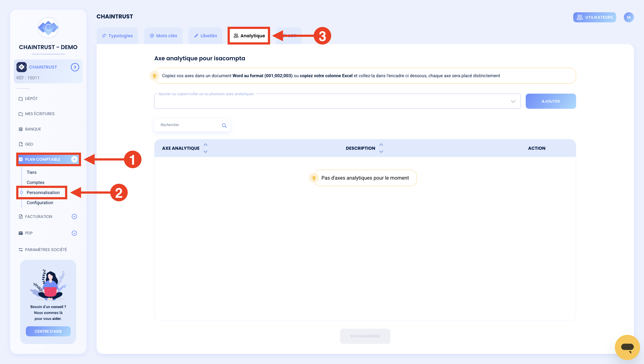Click the 'Axe analytique pour isacompta' heading

pos(200,58)
